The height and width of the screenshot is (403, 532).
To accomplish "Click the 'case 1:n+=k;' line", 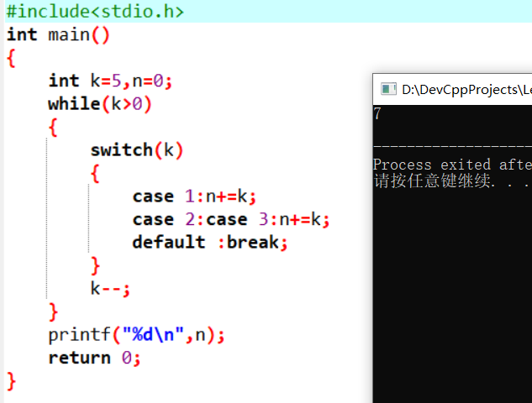I will click(x=194, y=196).
